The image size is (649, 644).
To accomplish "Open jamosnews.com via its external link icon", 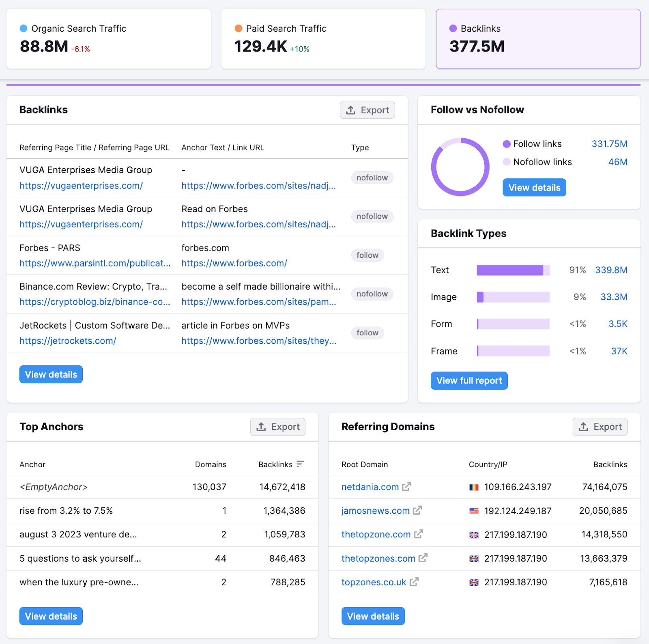I will point(418,511).
